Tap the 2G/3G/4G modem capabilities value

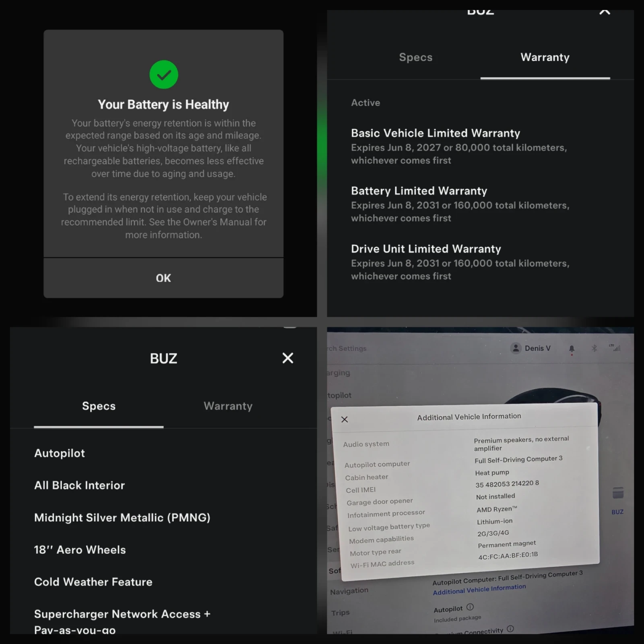493,533
